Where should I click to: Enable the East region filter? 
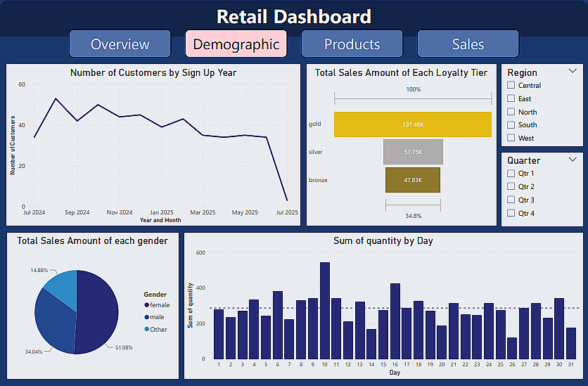[x=511, y=98]
